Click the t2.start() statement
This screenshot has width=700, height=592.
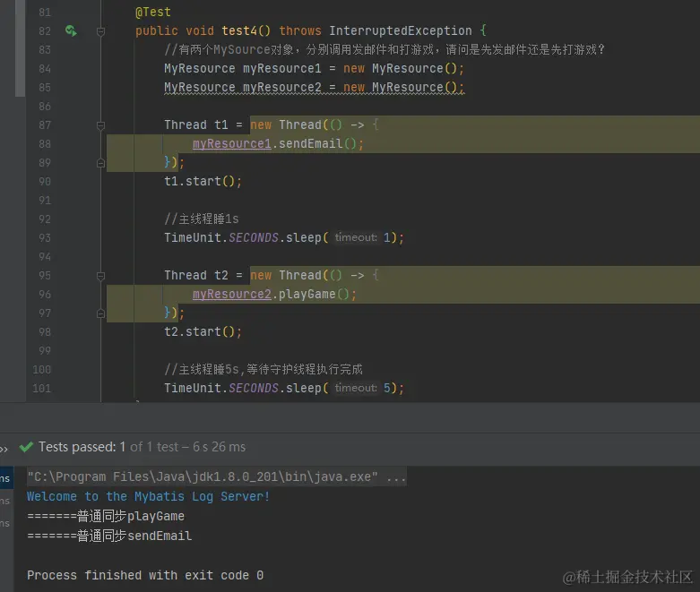pos(203,331)
